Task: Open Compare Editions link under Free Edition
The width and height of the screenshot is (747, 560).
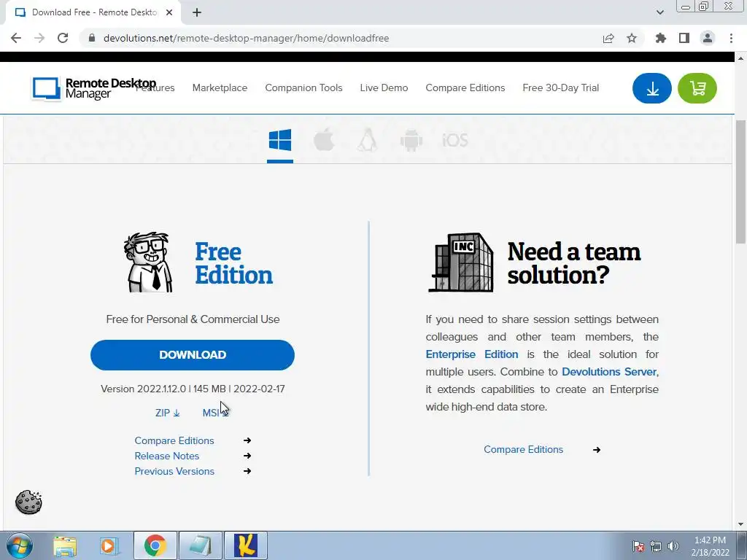Action: point(174,440)
